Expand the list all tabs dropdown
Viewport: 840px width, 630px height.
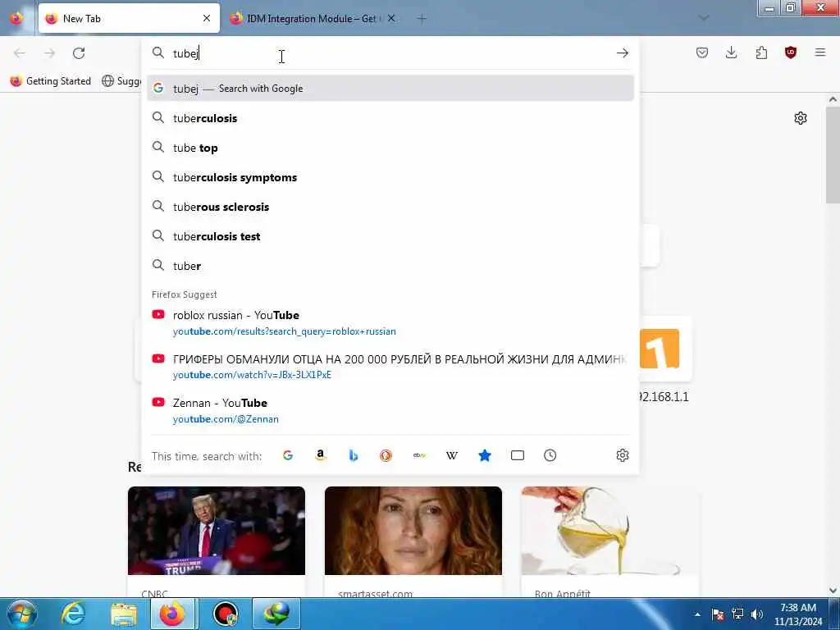(x=703, y=18)
